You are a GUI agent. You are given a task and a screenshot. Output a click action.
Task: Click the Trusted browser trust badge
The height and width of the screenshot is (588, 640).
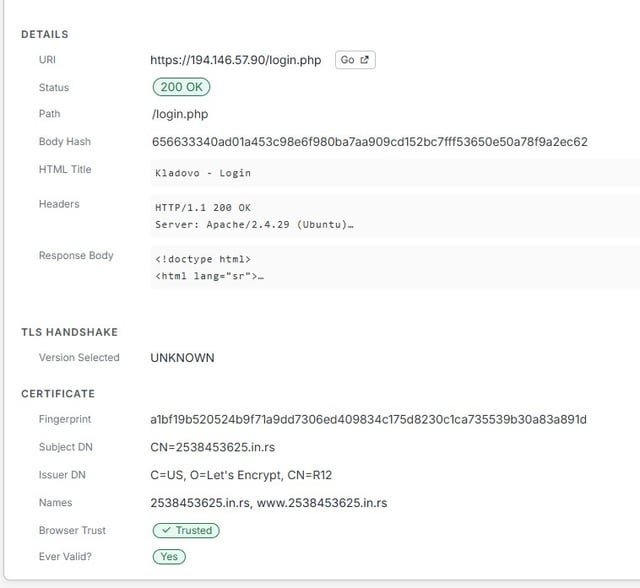(x=185, y=531)
